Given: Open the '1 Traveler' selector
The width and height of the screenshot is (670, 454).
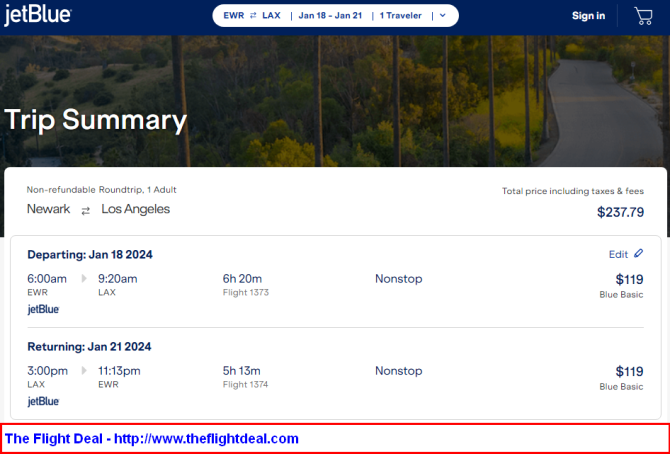Looking at the screenshot, I should point(400,15).
